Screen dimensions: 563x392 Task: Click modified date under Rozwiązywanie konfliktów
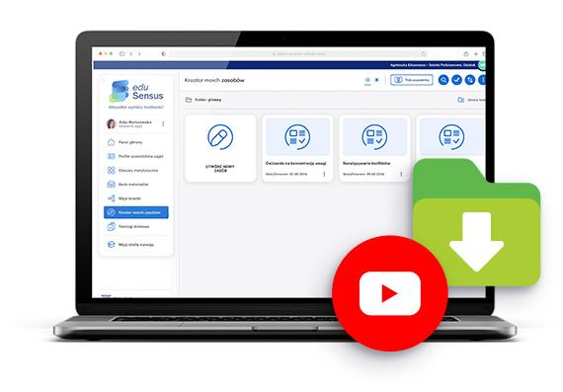[x=363, y=174]
